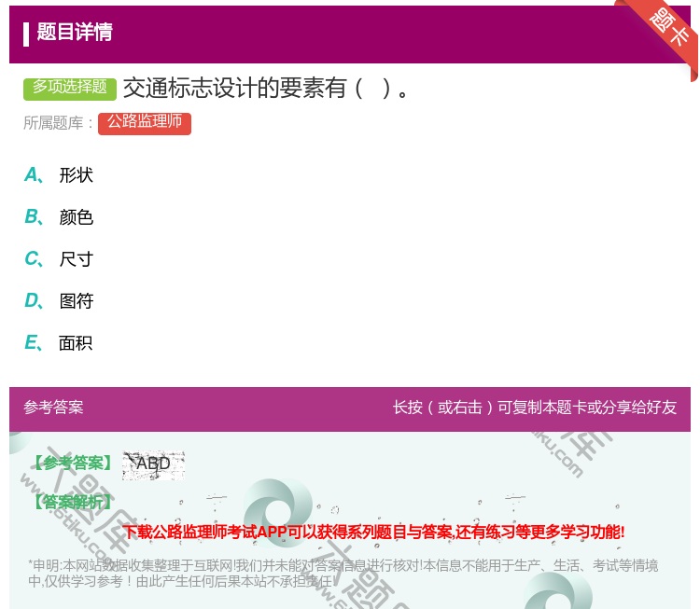Screen dimensions: 700x609
Task: Click the 所属题库 label
Action: 58,123
